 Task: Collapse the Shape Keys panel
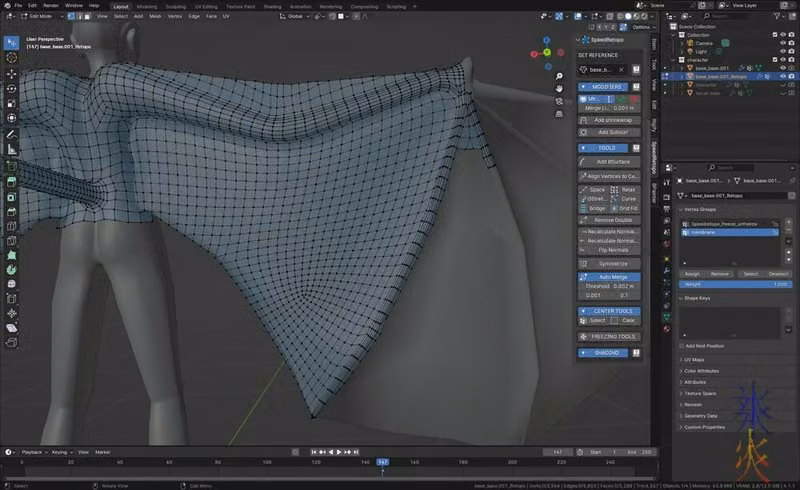(697, 298)
